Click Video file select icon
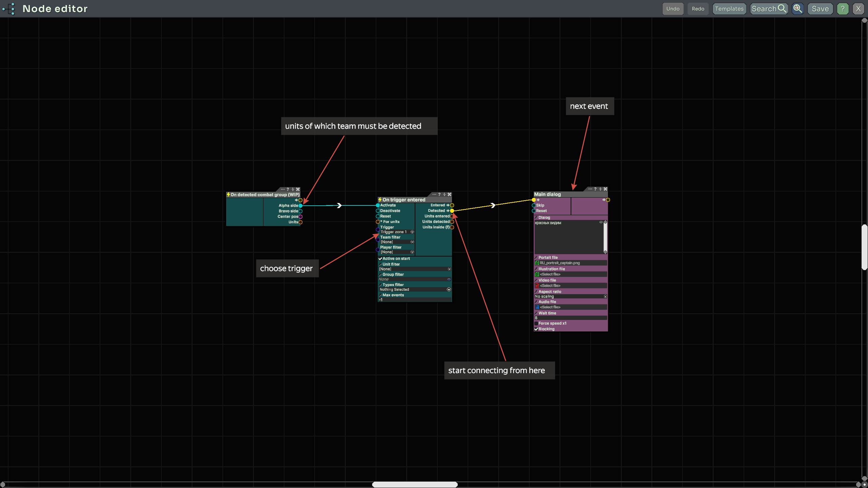The image size is (868, 488). [x=537, y=286]
